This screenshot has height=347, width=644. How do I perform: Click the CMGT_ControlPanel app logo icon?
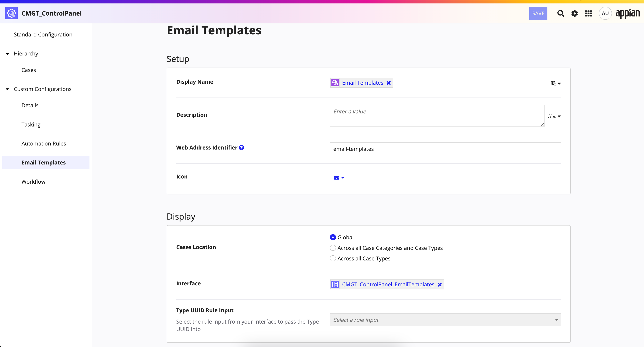pos(12,13)
